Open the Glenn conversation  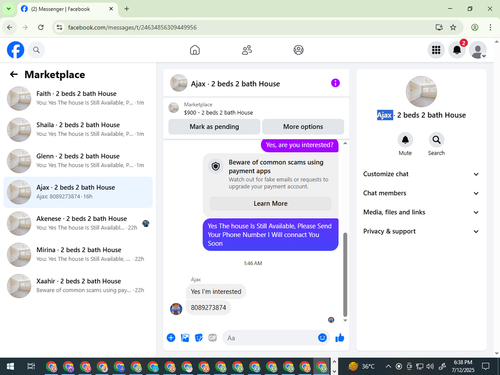coord(78,161)
